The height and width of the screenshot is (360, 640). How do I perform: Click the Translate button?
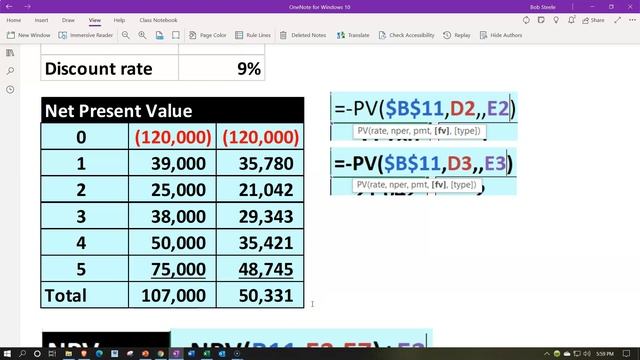click(x=353, y=35)
